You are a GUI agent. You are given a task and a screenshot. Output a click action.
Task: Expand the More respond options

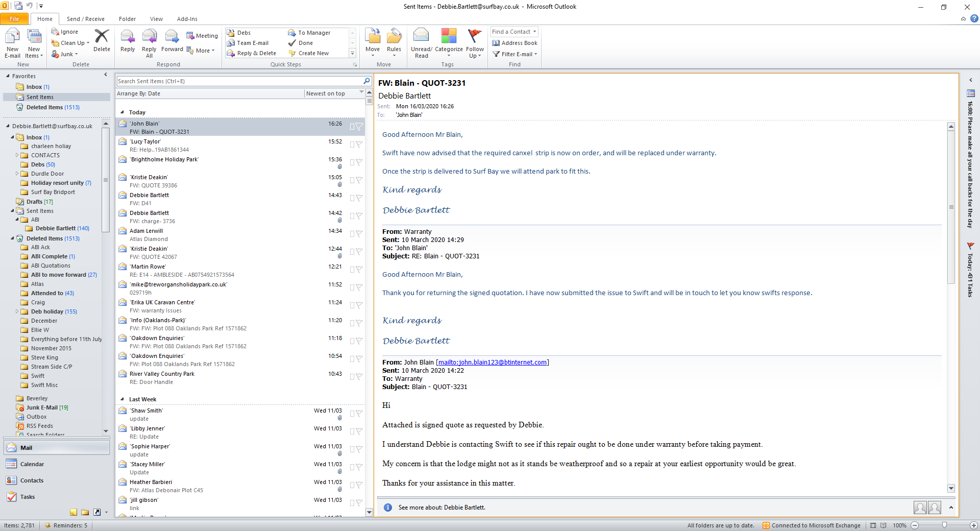[201, 51]
